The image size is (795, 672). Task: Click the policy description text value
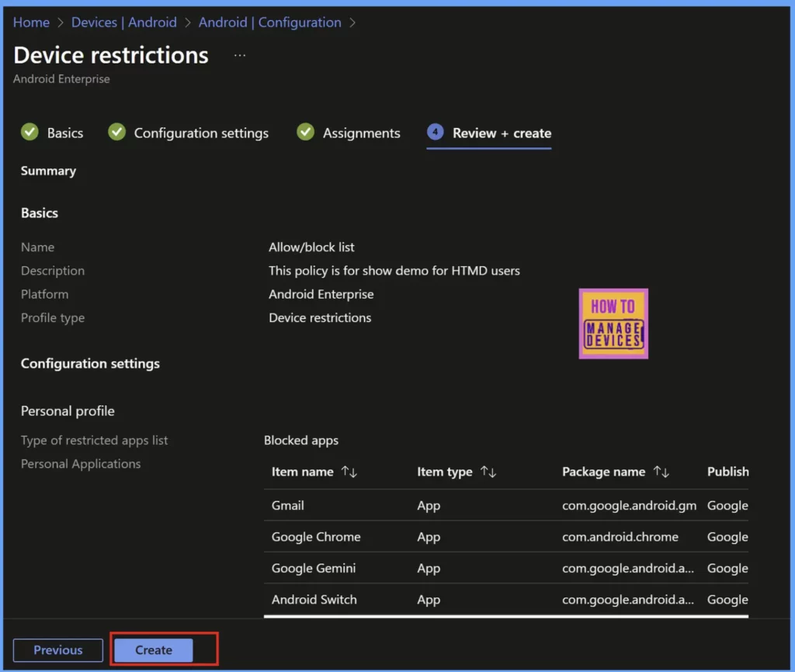click(394, 271)
